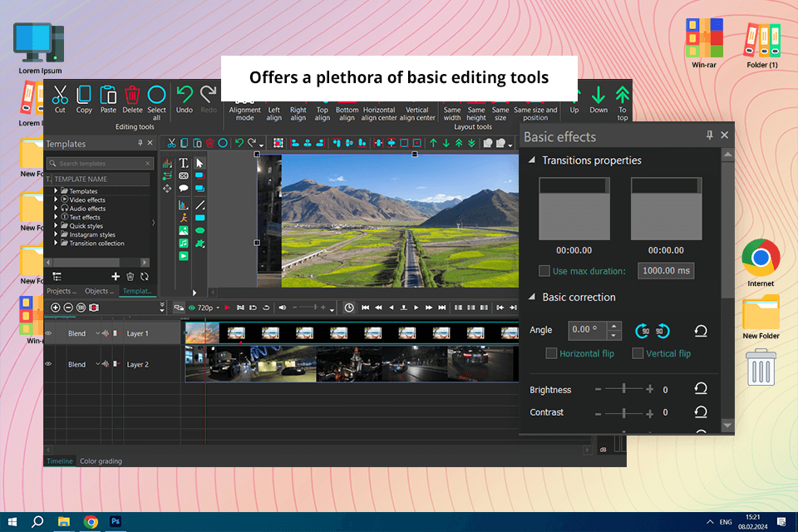Collapse the Transitions properties section
The image size is (798, 532).
pyautogui.click(x=532, y=160)
